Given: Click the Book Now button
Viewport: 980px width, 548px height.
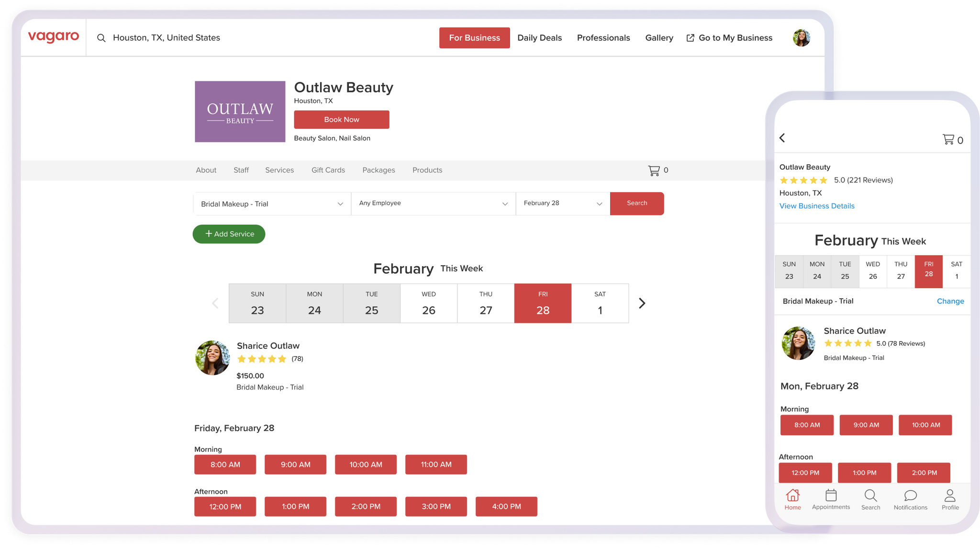Looking at the screenshot, I should 342,120.
